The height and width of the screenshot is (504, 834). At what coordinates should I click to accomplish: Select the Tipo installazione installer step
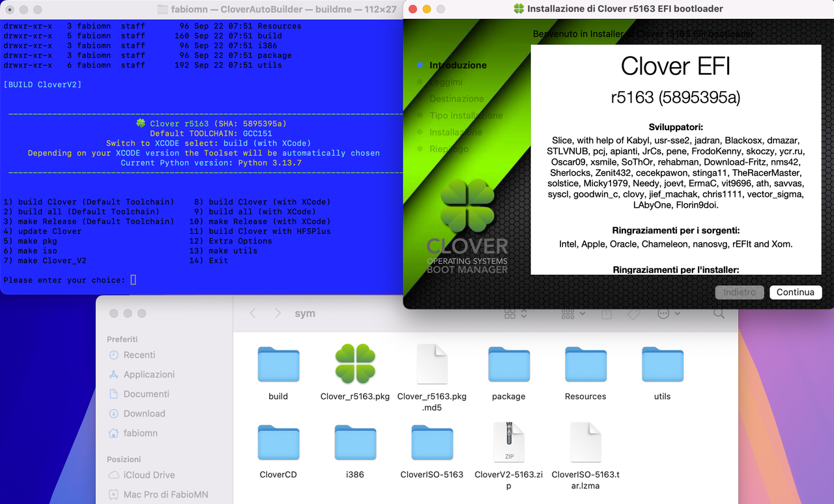pyautogui.click(x=466, y=116)
